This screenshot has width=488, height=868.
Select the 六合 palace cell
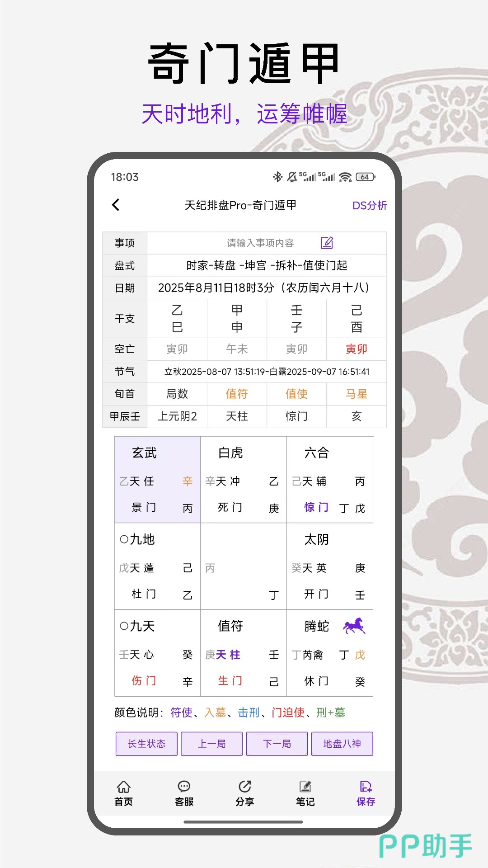(x=330, y=480)
